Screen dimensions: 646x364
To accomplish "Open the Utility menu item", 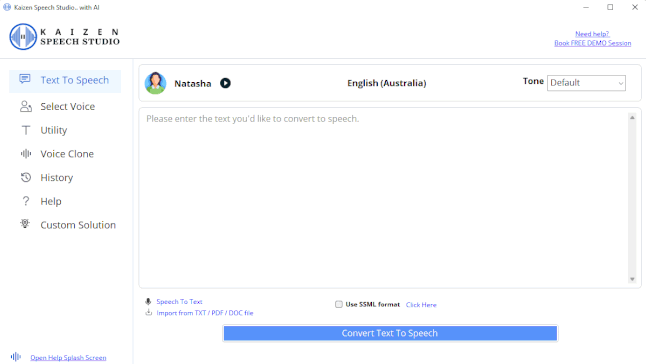I will click(54, 130).
